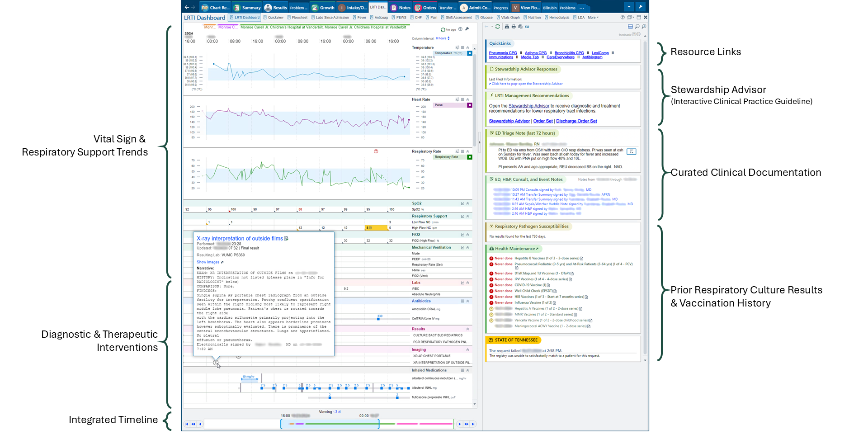This screenshot has height=434, width=868.
Task: Open the activity help icon in the LRTI Dashboard header
Action: click(623, 18)
